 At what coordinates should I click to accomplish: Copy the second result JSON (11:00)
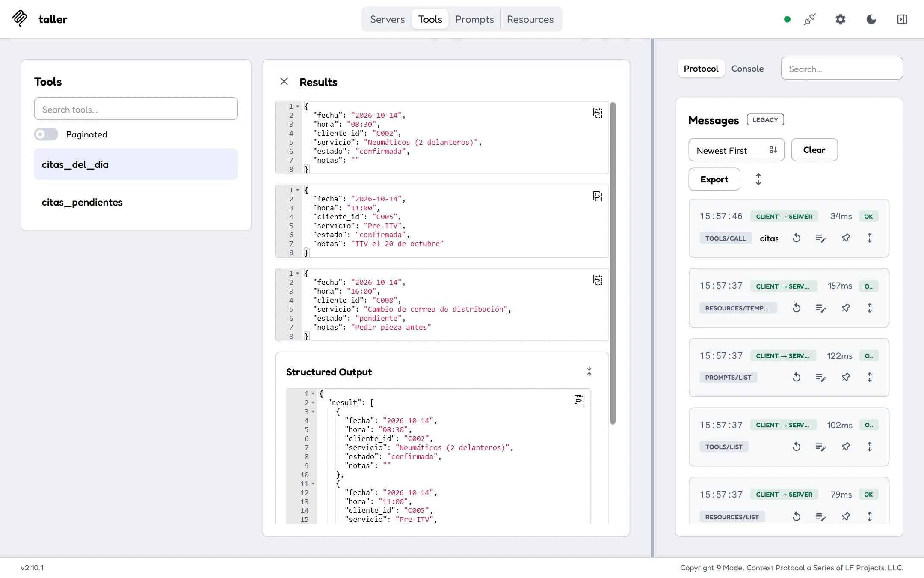pyautogui.click(x=598, y=196)
